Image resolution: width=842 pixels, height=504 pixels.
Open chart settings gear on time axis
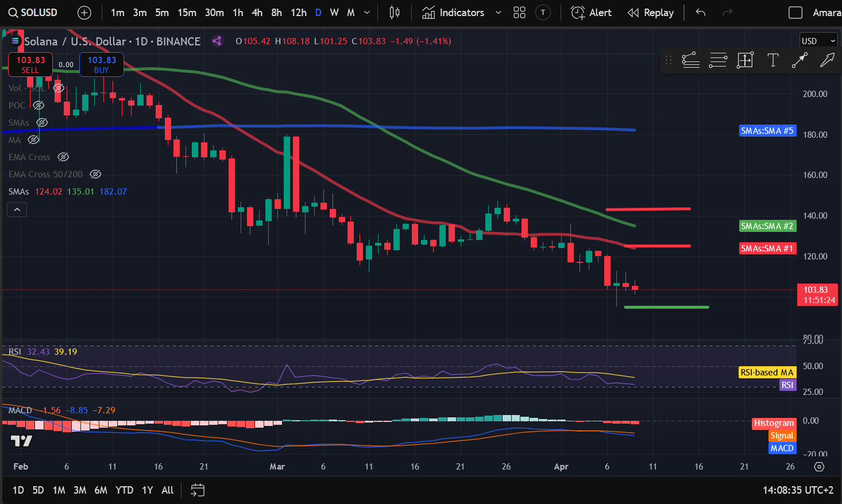[x=820, y=467]
